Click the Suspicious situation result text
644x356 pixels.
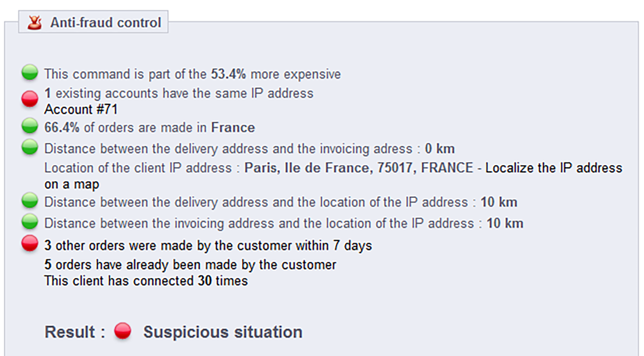[x=223, y=332]
